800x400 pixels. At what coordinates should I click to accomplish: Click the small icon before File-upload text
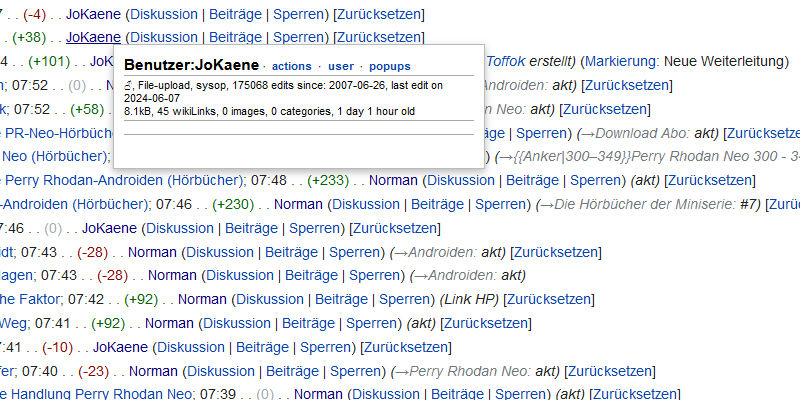tap(128, 87)
